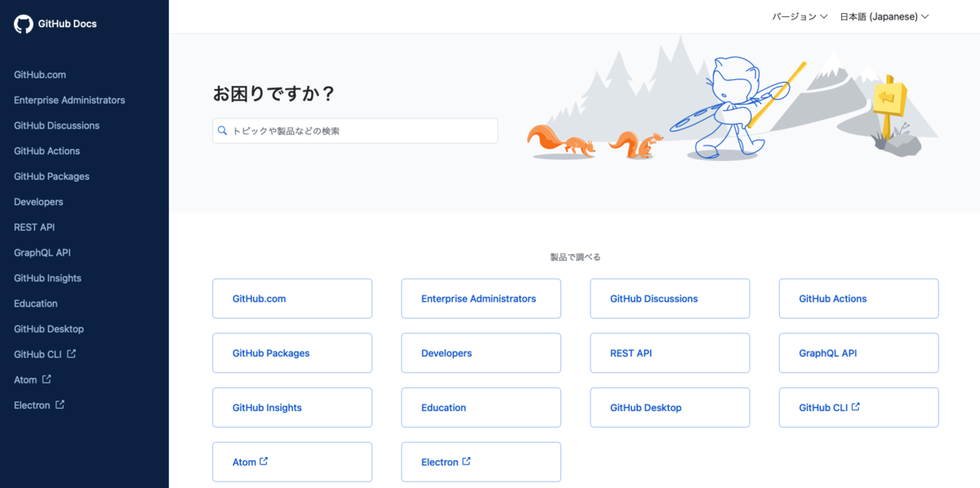Open the Education product card

[481, 407]
